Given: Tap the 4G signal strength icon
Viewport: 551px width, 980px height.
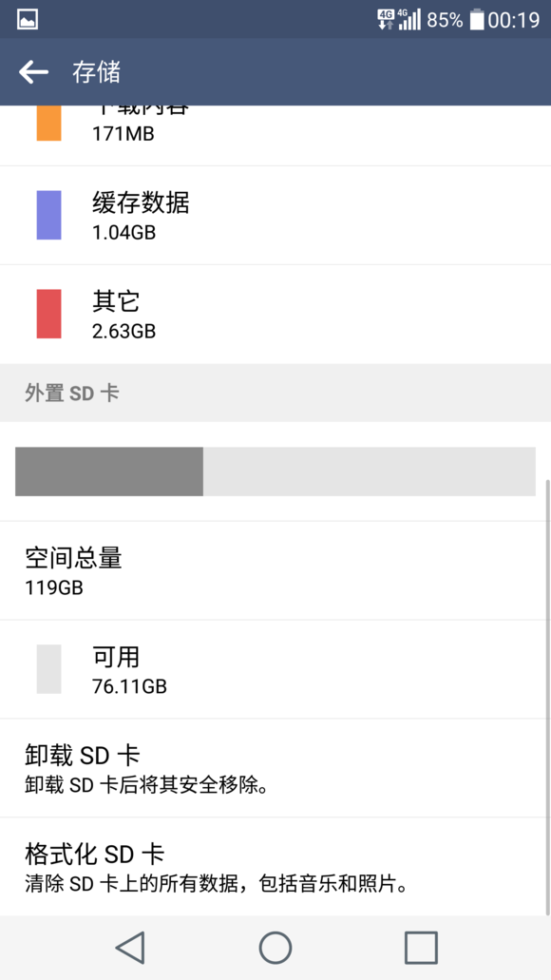Looking at the screenshot, I should tap(409, 19).
